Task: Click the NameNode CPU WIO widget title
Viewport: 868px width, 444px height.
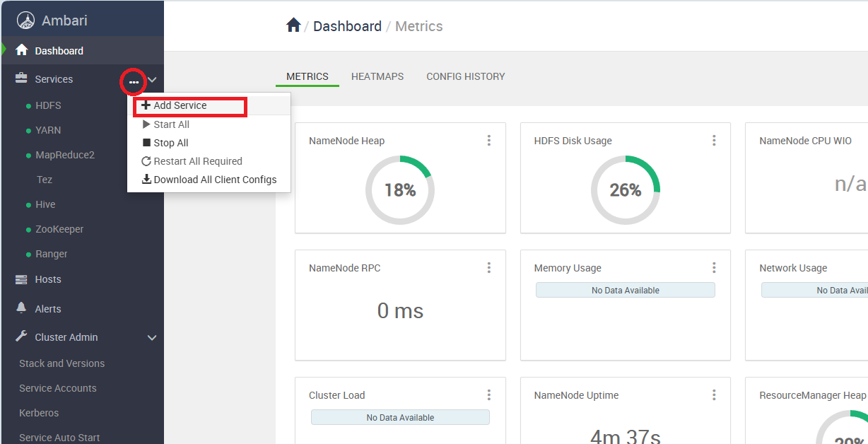Action: 805,141
